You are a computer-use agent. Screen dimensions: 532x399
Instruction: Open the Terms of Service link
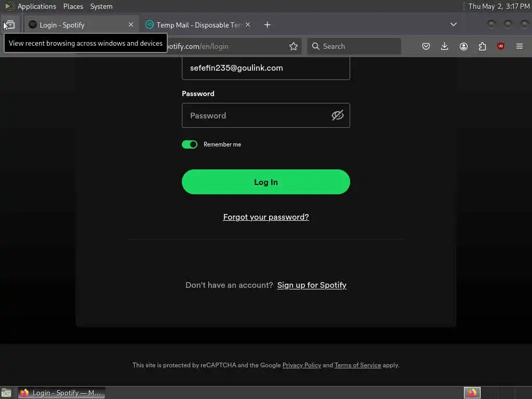pos(357,365)
